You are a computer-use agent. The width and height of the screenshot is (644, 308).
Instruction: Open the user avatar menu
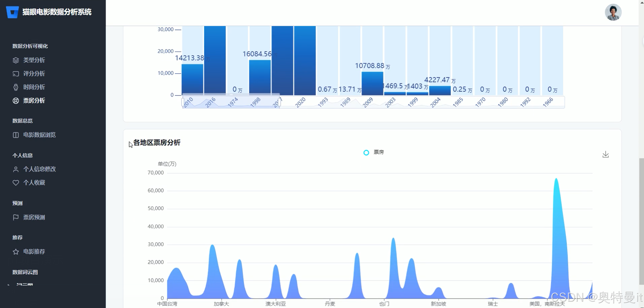click(613, 12)
